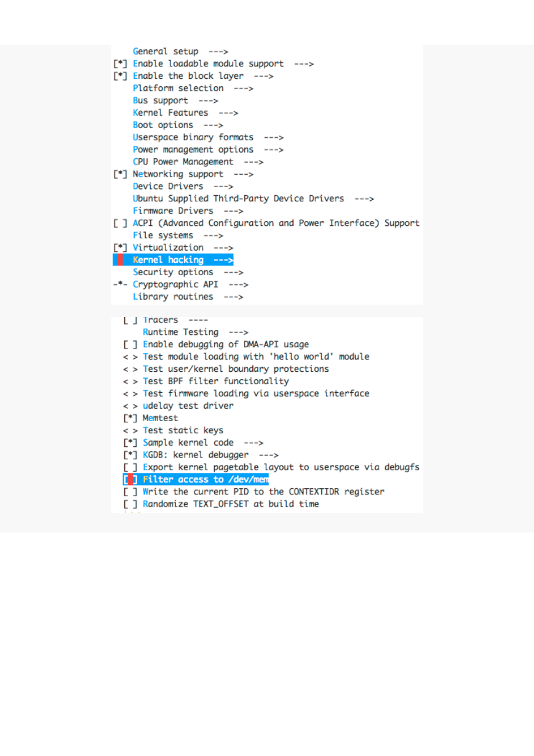Open Security options submenu

coord(188,272)
